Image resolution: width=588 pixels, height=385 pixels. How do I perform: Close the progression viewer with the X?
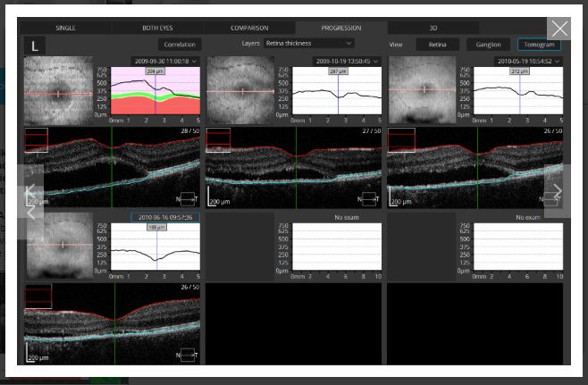tap(559, 30)
